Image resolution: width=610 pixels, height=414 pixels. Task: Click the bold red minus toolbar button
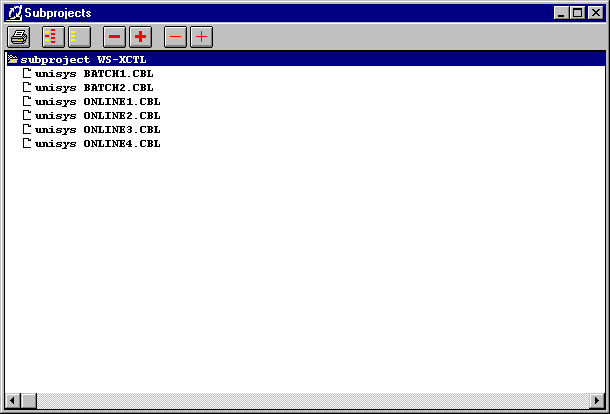tap(115, 37)
